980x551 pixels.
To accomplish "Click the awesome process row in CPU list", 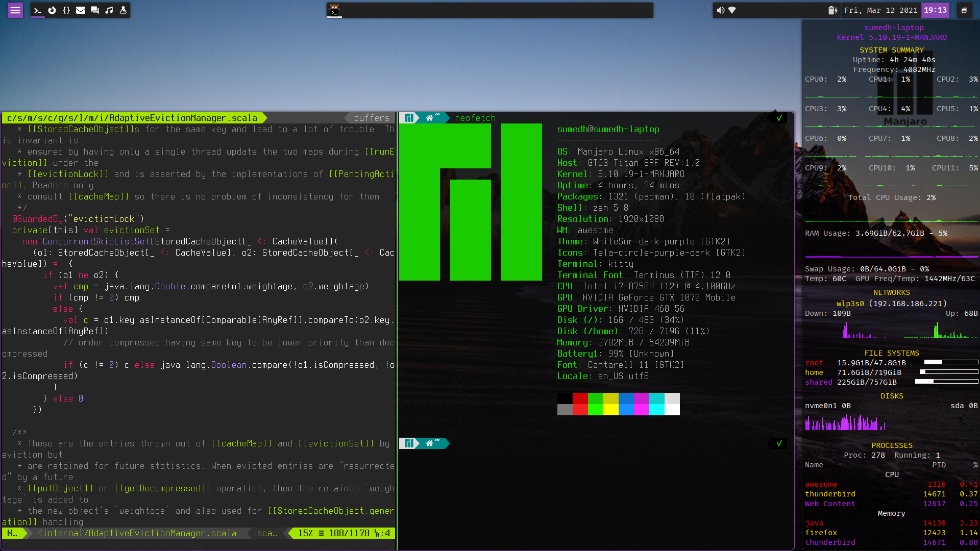I will (x=892, y=484).
